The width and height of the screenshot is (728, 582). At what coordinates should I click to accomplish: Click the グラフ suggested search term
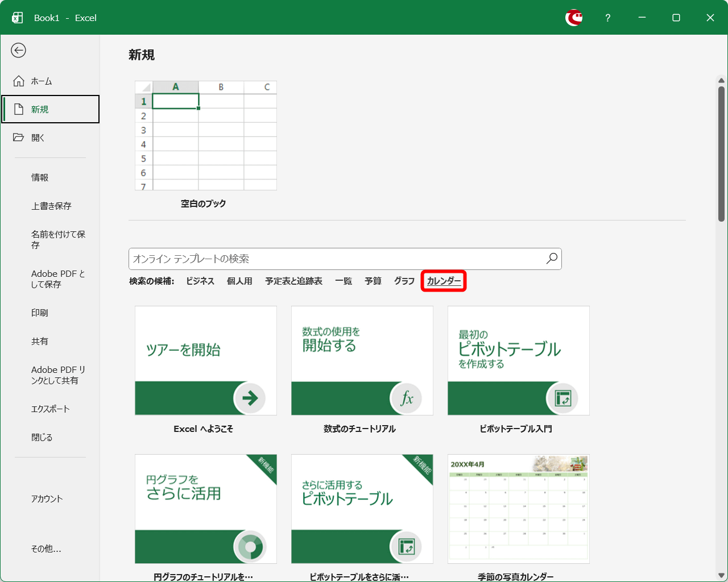tap(404, 280)
